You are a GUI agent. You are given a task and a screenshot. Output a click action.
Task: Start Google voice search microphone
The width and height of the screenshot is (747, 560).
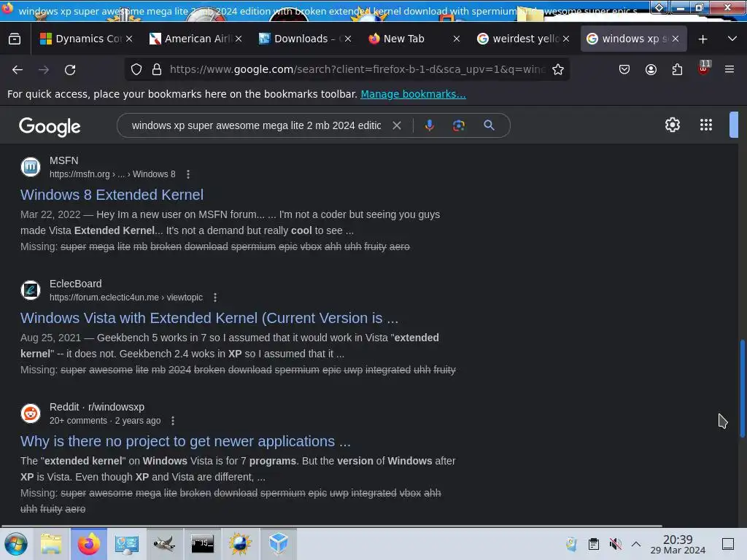coord(429,125)
